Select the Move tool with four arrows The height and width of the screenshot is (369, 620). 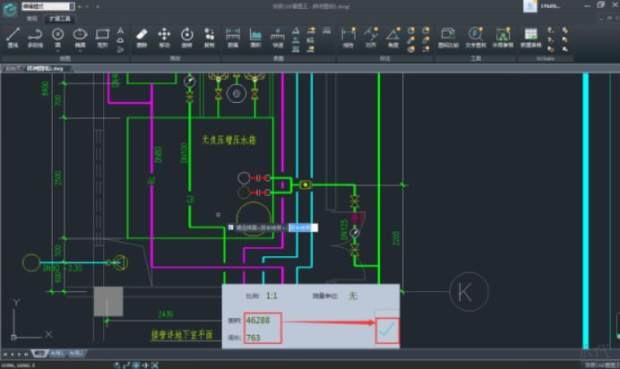click(164, 38)
